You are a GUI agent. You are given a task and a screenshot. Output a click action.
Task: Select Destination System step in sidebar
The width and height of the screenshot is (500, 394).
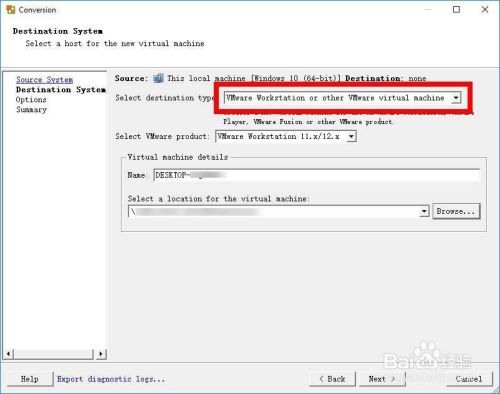tap(61, 90)
